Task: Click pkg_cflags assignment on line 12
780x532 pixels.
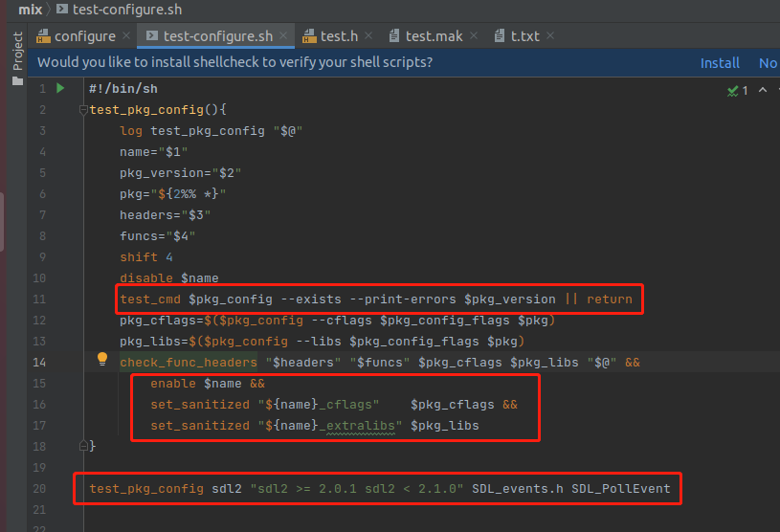Action: tap(337, 321)
